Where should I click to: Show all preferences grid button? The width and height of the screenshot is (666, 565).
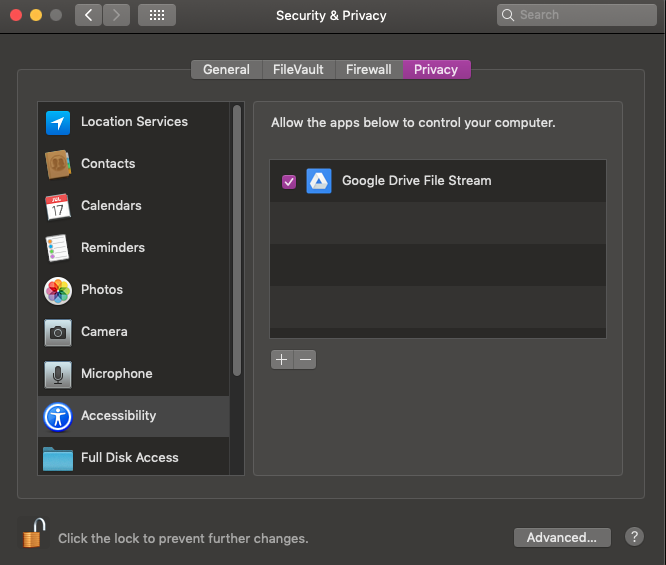(156, 15)
